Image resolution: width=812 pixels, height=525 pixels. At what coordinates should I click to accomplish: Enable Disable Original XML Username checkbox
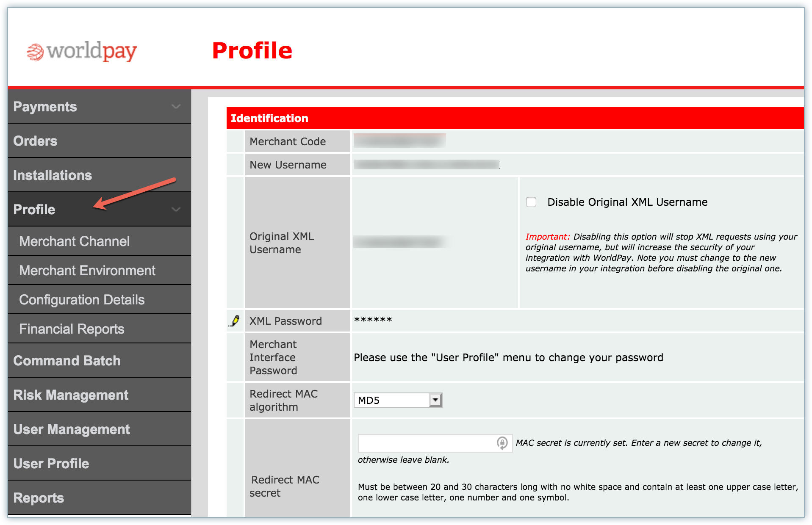point(531,202)
